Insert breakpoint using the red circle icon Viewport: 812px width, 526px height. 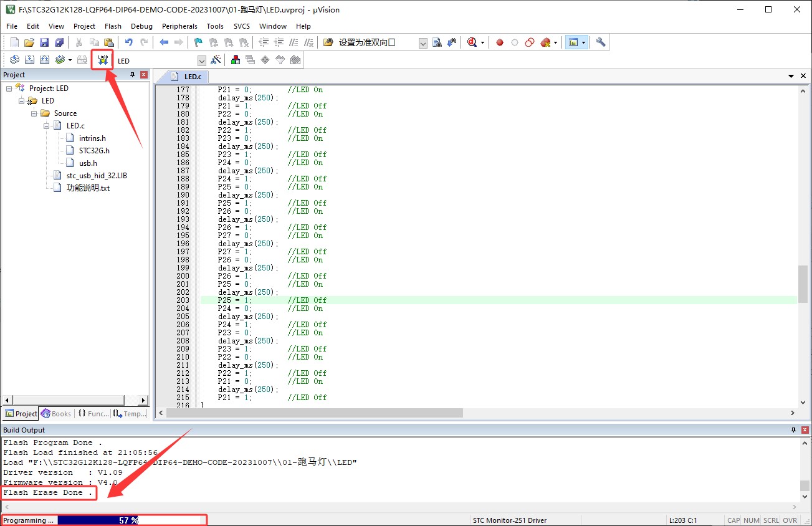click(499, 42)
